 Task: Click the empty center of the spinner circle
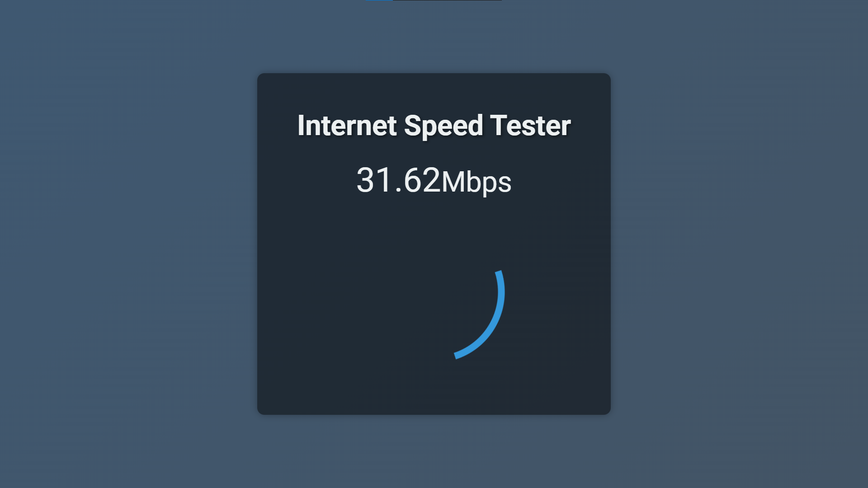pyautogui.click(x=434, y=294)
